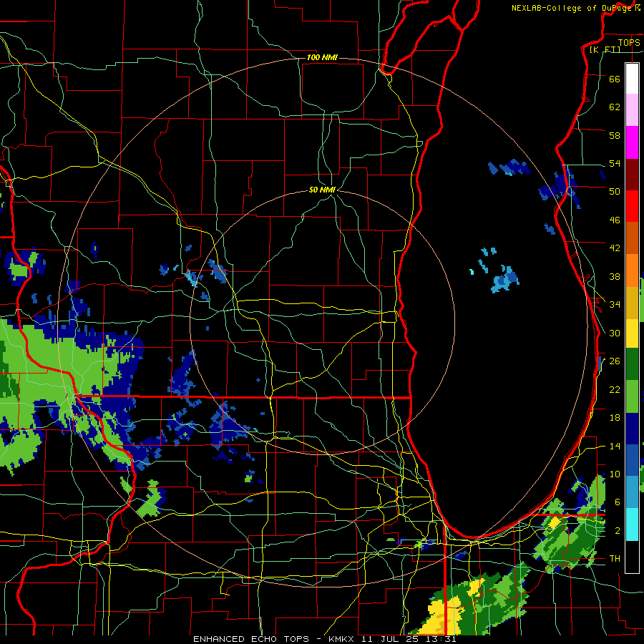The height and width of the screenshot is (644, 644).
Task: Click the 50 value on the legend scale
Action: [615, 192]
